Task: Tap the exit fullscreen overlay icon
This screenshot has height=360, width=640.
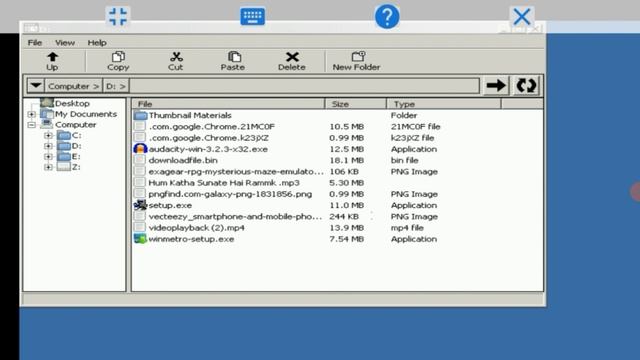Action: point(118,17)
